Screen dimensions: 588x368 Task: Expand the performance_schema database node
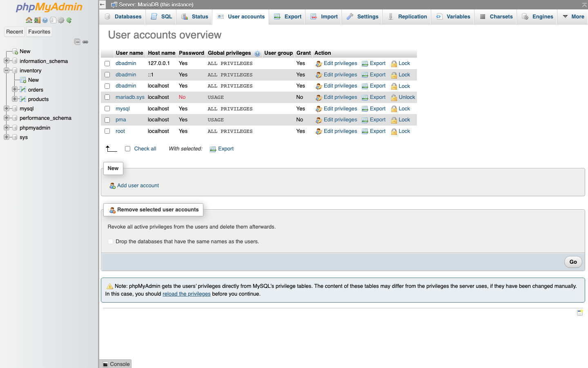click(x=7, y=118)
